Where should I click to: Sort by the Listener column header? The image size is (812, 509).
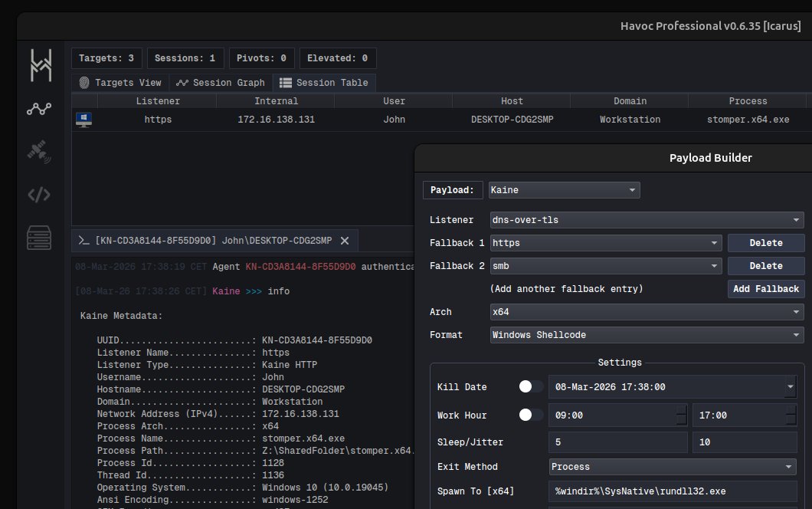pyautogui.click(x=158, y=101)
